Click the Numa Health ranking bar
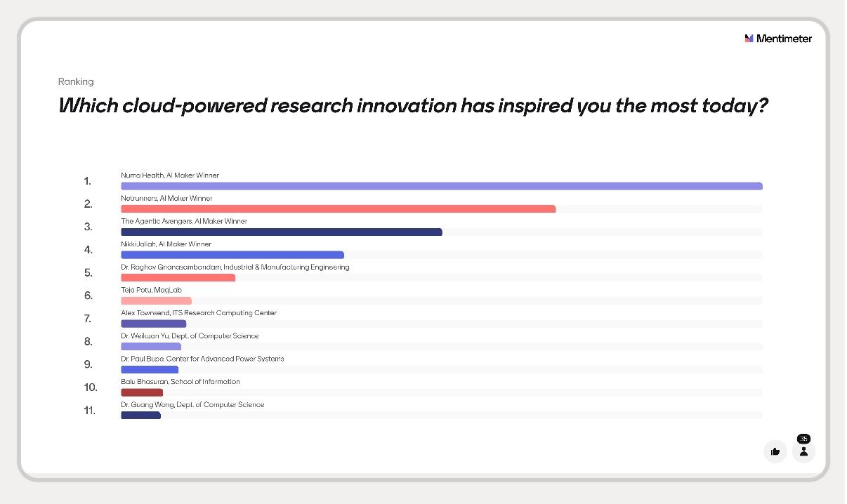The width and height of the screenshot is (847, 504). [441, 186]
